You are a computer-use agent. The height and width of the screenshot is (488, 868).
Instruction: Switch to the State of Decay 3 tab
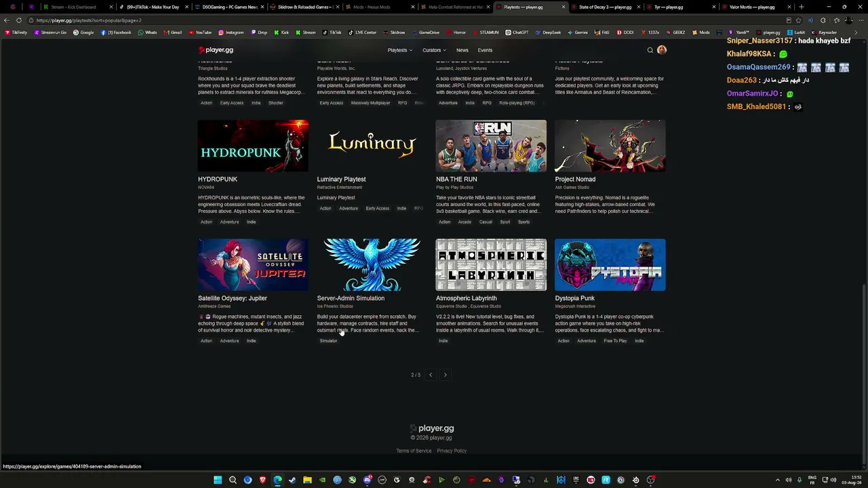point(605,7)
